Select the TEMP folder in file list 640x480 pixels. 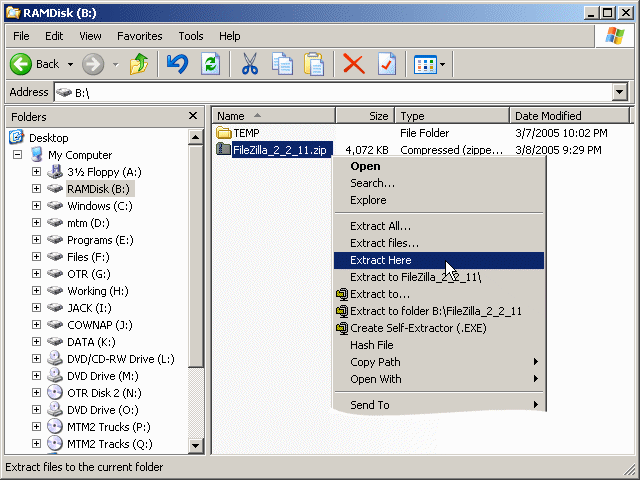[246, 133]
